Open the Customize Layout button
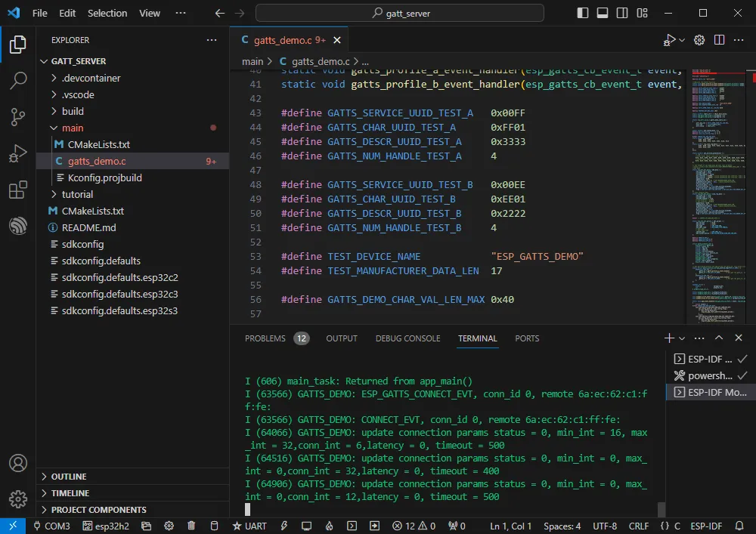 642,13
